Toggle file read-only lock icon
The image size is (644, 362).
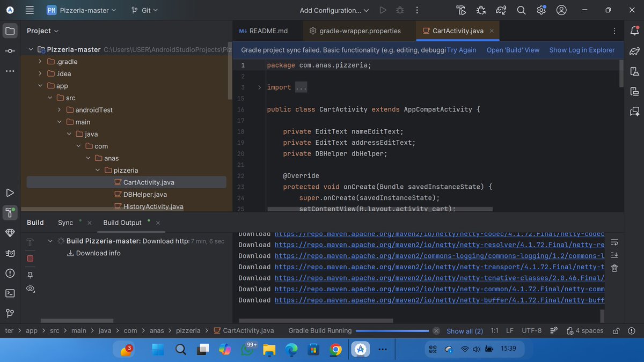(x=617, y=331)
